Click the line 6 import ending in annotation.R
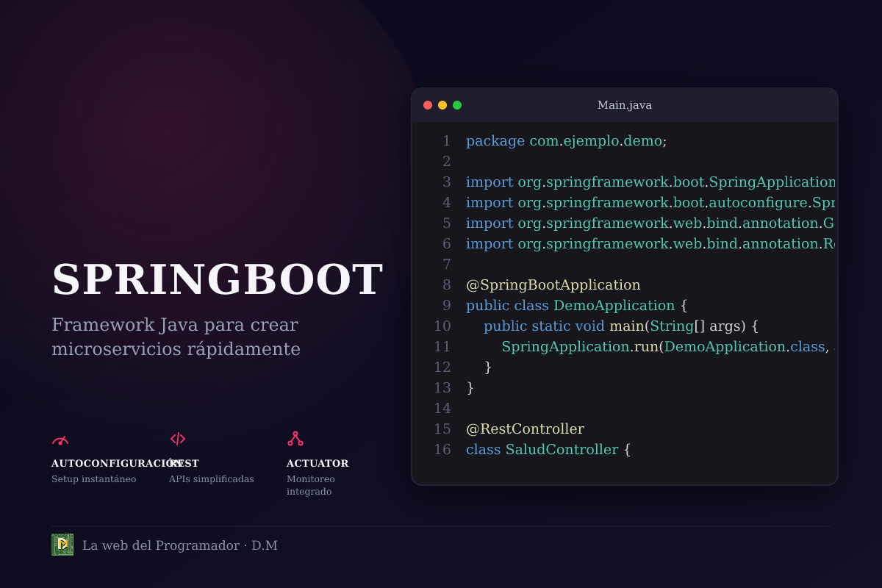The width and height of the screenshot is (882, 588). coord(651,244)
